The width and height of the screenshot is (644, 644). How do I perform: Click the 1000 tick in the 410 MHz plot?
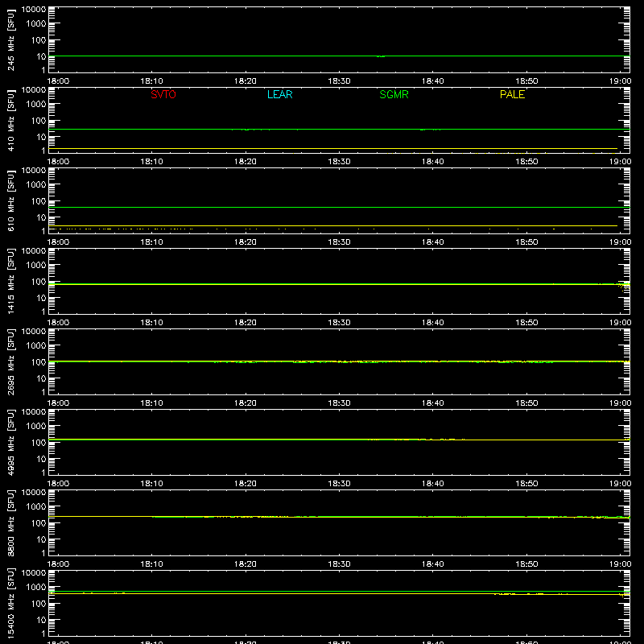[36, 105]
